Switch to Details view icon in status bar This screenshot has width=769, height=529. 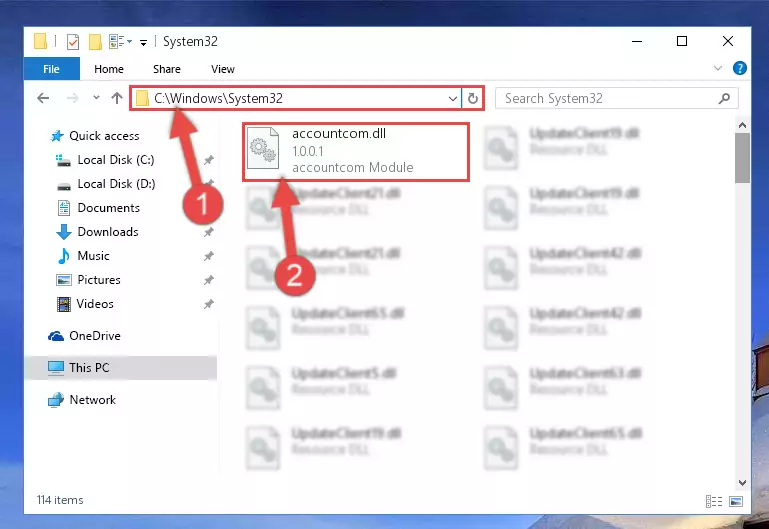(x=714, y=501)
